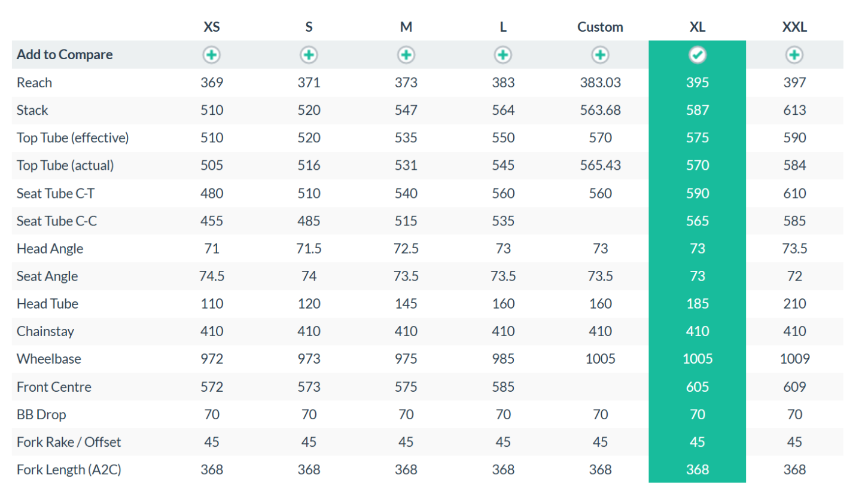Image resolution: width=868 pixels, height=488 pixels.
Task: Add size L to compare
Action: tap(503, 55)
